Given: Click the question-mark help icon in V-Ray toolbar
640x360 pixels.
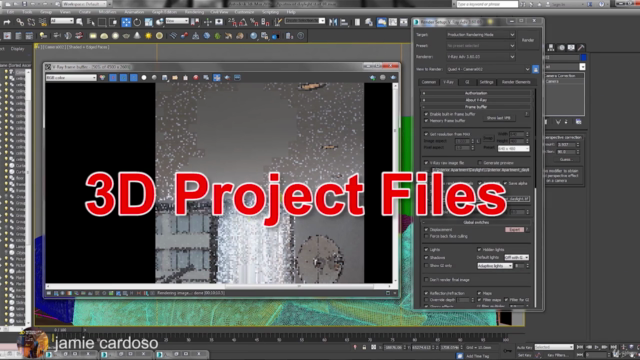Looking at the screenshot, I should coord(300,36).
